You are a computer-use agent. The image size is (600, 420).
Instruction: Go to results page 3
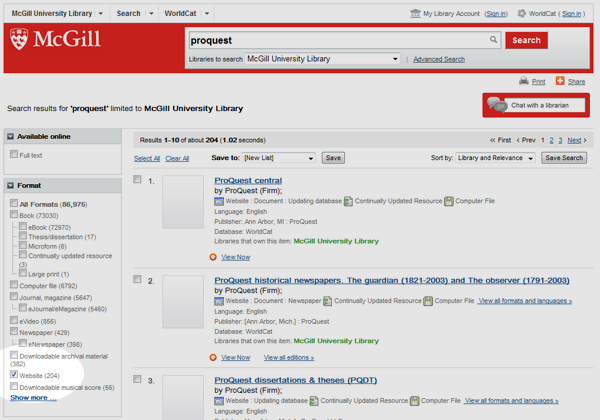click(x=560, y=140)
